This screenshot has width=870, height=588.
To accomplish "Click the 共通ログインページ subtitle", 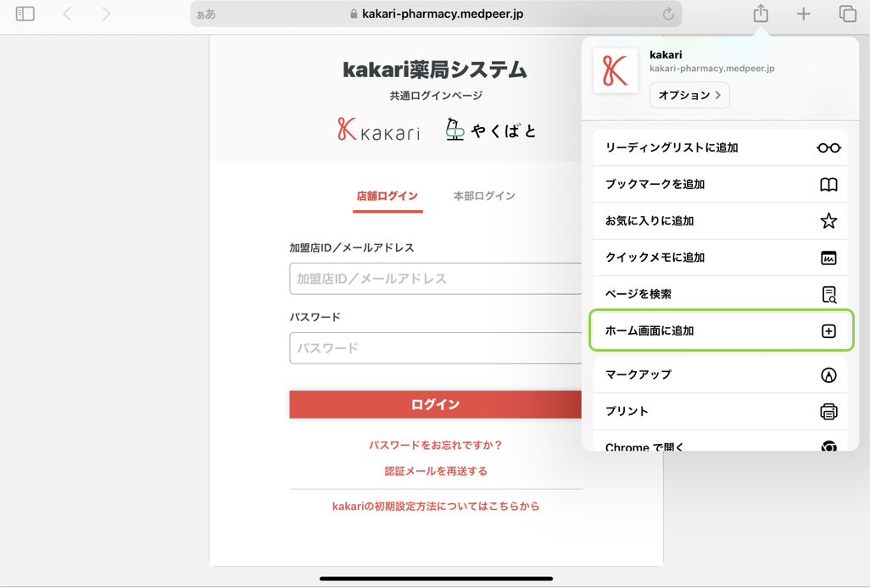I will [x=436, y=96].
